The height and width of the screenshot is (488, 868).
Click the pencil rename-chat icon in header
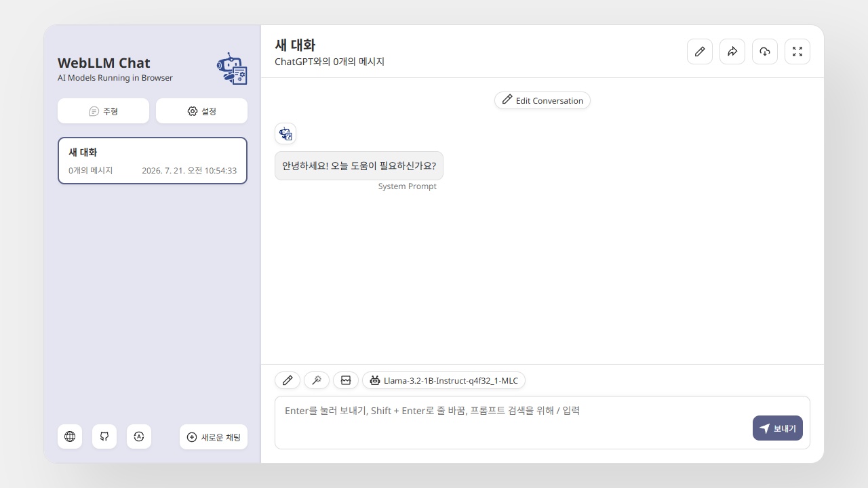click(700, 52)
